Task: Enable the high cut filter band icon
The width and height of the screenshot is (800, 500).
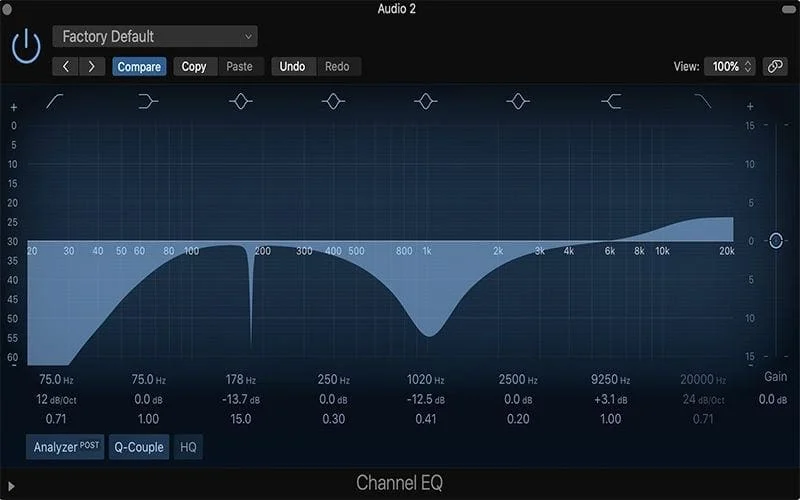Action: (x=703, y=102)
